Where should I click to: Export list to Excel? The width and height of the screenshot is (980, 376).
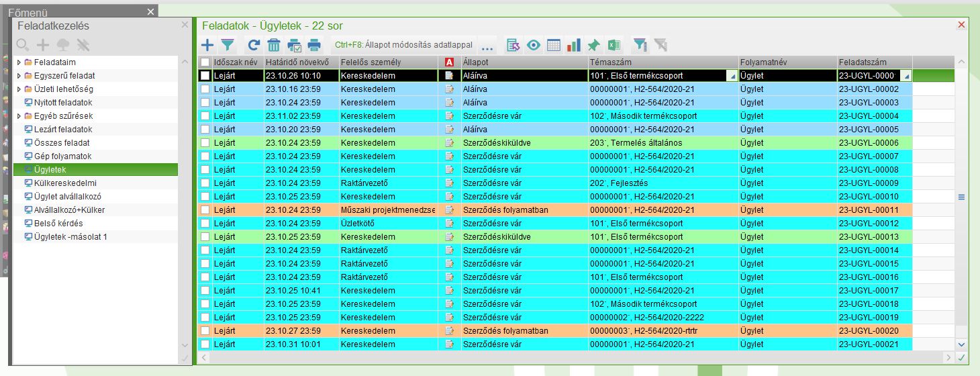tap(614, 45)
